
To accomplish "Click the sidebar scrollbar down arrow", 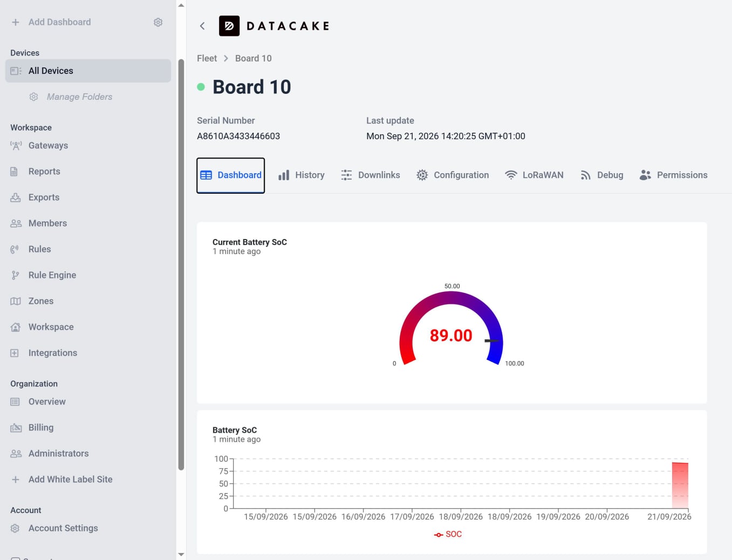I will 181,554.
